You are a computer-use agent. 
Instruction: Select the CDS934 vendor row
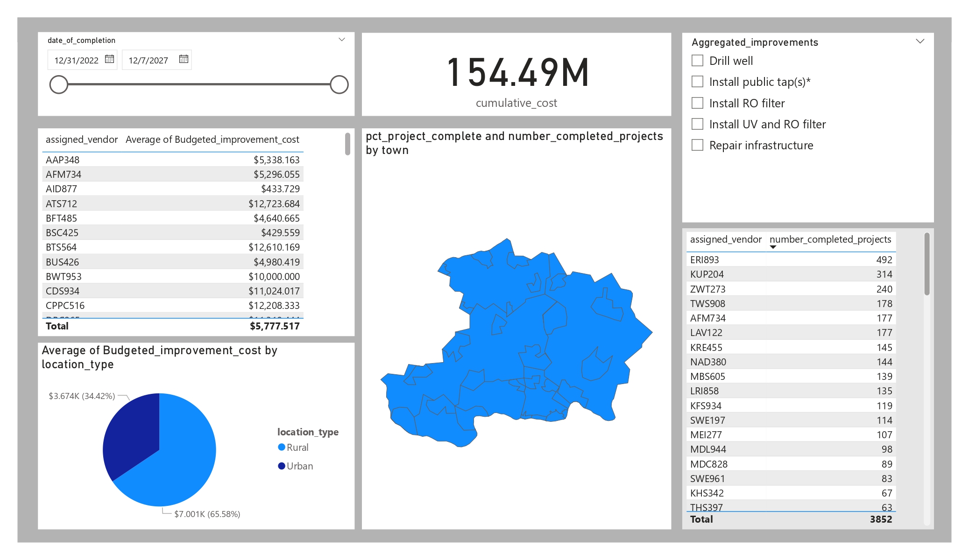[173, 291]
